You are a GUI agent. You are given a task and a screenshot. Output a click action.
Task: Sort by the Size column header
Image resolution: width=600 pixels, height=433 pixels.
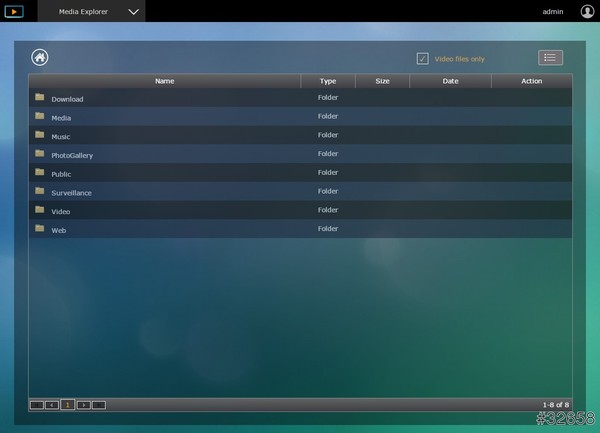click(382, 81)
